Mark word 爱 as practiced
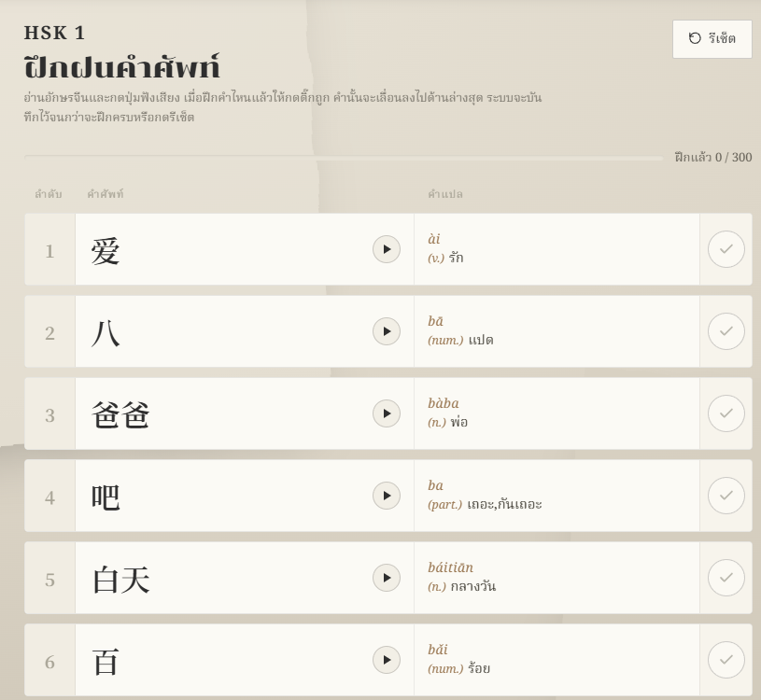Screen dimensions: 761x700 (726, 249)
